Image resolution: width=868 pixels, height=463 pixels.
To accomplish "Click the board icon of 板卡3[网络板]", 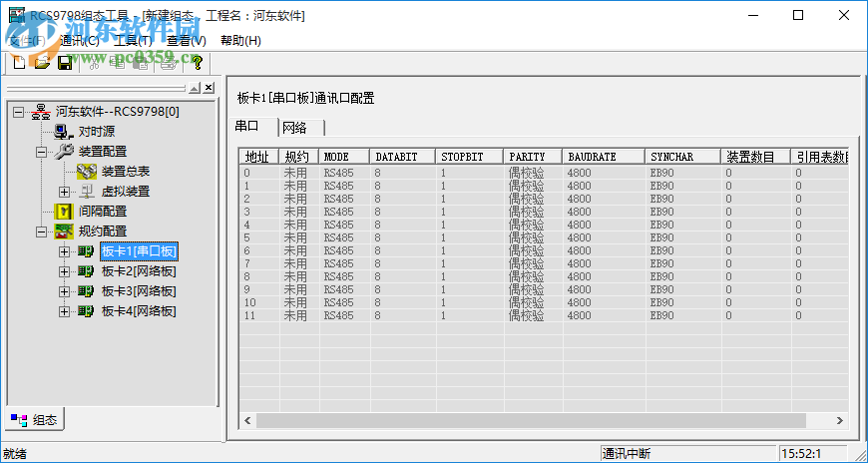I will coord(86,291).
